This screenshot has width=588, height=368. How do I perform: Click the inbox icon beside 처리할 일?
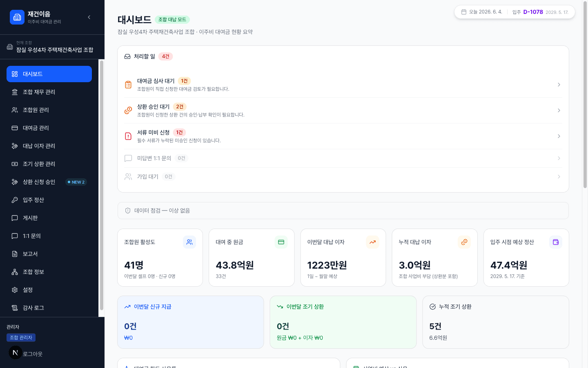[127, 56]
